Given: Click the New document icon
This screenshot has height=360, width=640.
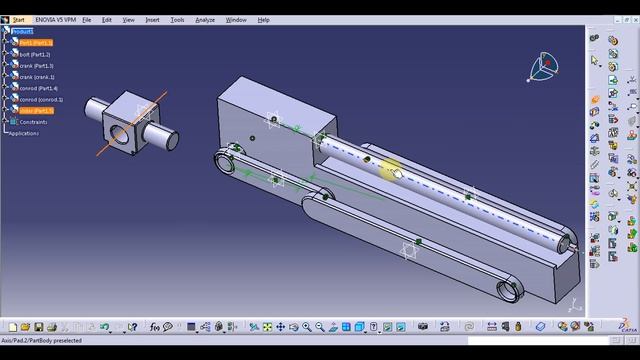Looking at the screenshot, I should tap(13, 327).
